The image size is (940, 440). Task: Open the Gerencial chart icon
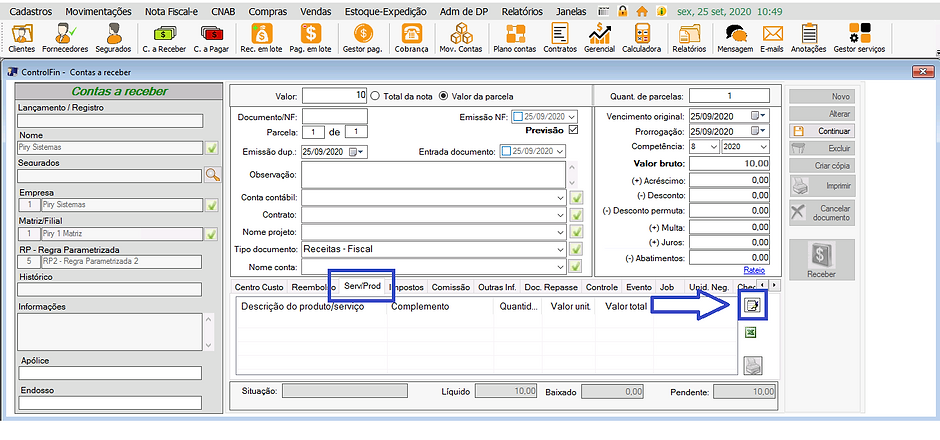click(600, 38)
